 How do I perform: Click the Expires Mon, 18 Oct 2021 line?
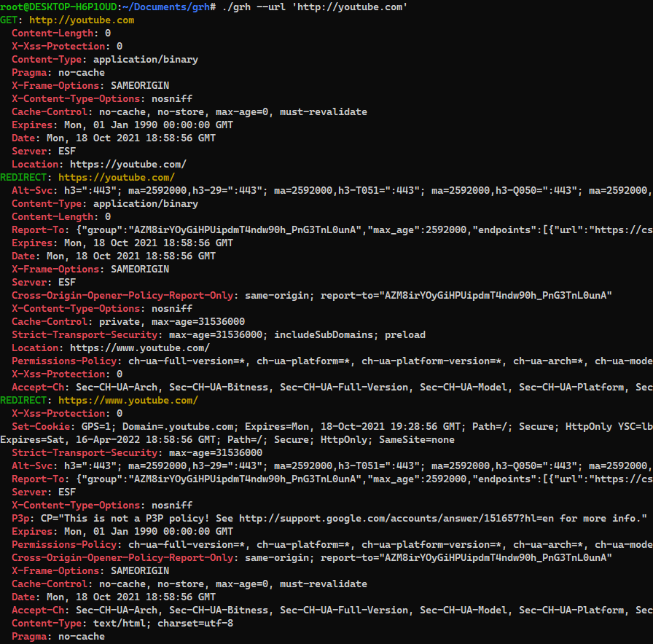point(122,243)
